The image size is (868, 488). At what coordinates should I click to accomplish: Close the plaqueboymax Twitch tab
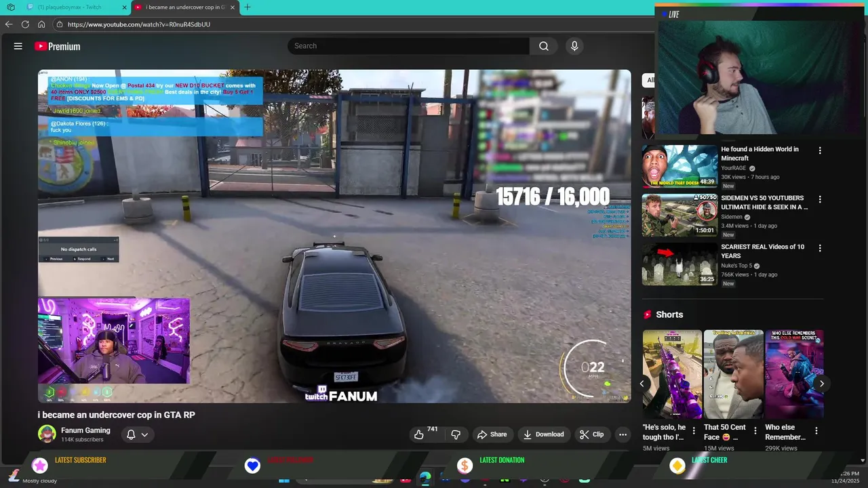[x=125, y=7]
